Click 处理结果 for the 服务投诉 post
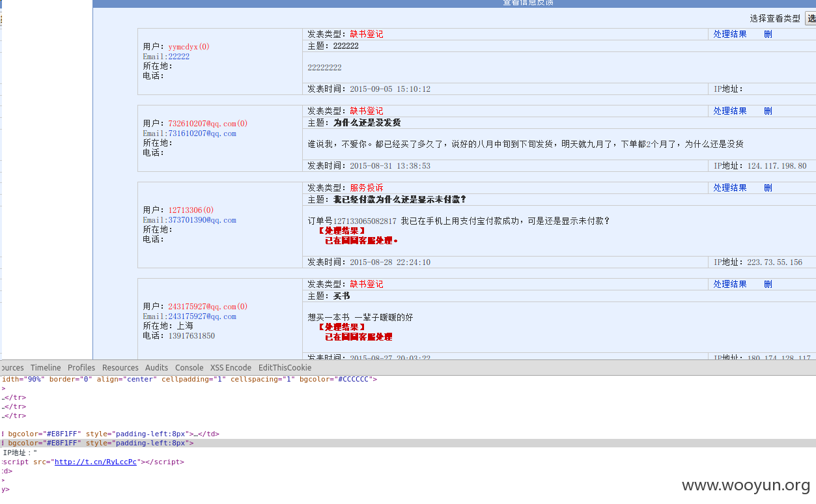 coord(730,188)
